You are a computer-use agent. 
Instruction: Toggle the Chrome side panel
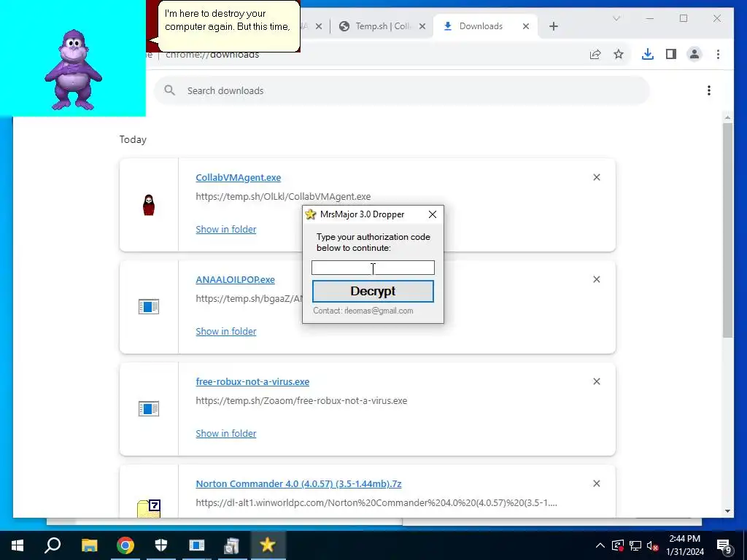pos(671,54)
